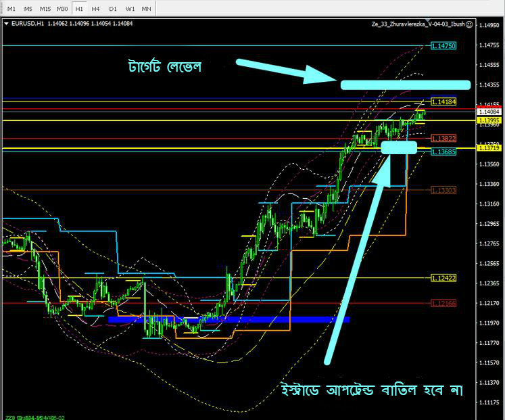Click the 1.13685 cyan level label
Image resolution: width=505 pixels, height=420 pixels.
point(443,151)
